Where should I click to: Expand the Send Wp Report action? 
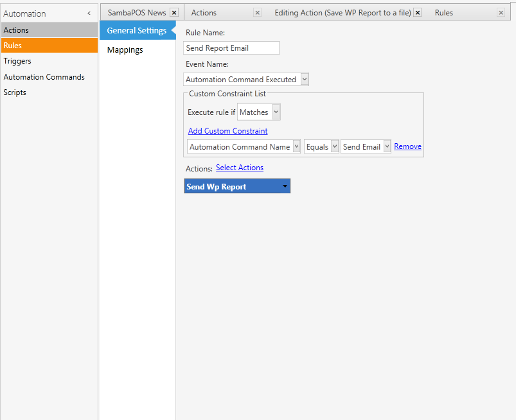coord(285,187)
